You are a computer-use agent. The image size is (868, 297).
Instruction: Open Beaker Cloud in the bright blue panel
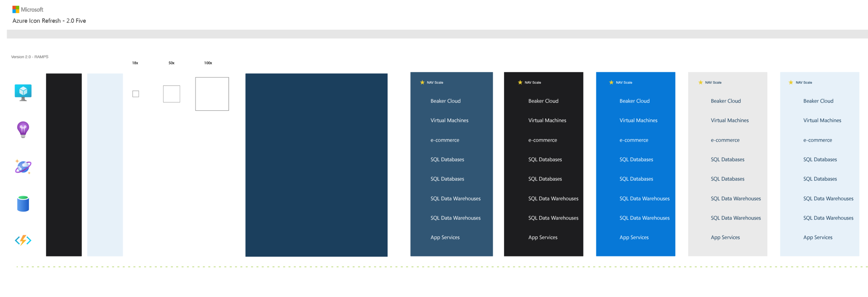[x=635, y=101]
